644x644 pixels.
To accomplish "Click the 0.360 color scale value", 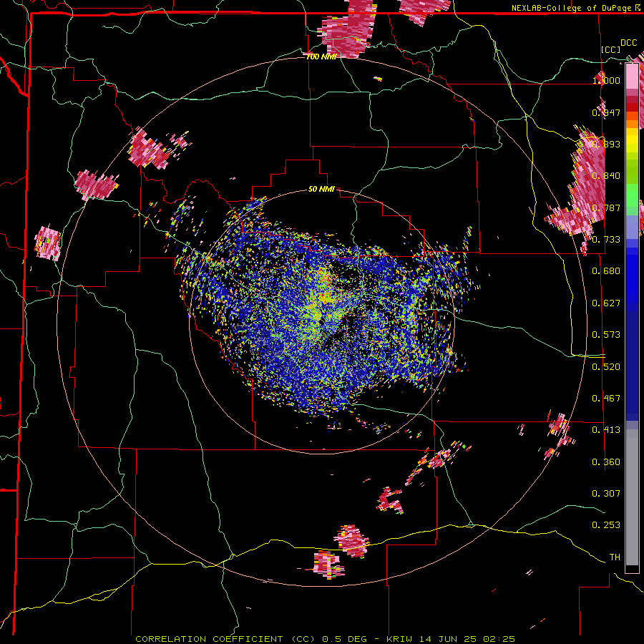I will click(x=606, y=462).
